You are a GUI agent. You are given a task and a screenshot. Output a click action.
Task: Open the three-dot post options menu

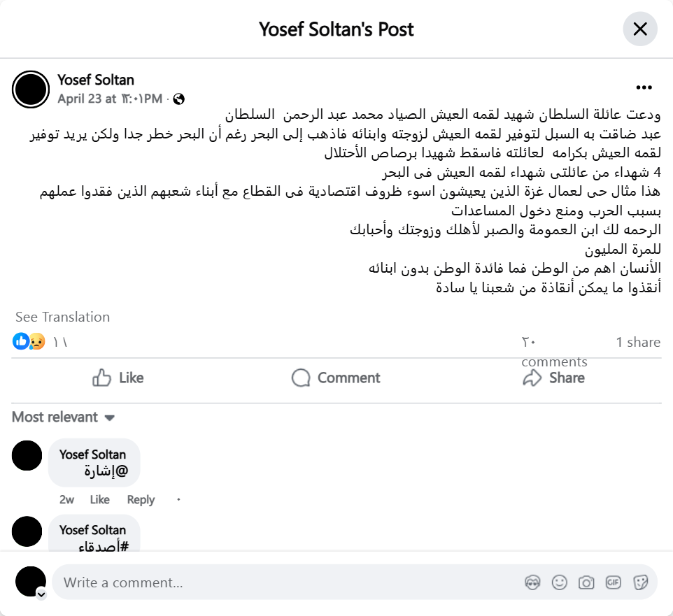644,88
